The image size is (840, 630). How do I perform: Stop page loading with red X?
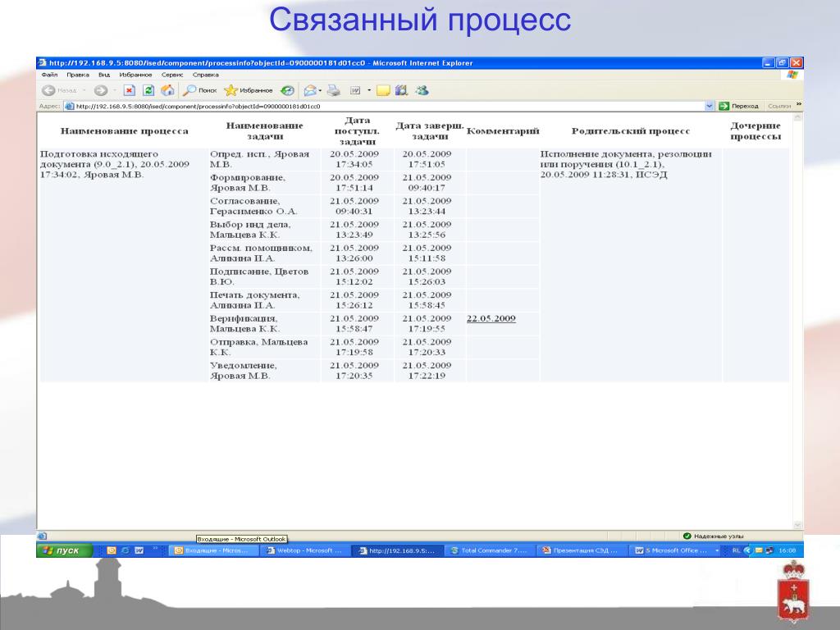coord(129,90)
